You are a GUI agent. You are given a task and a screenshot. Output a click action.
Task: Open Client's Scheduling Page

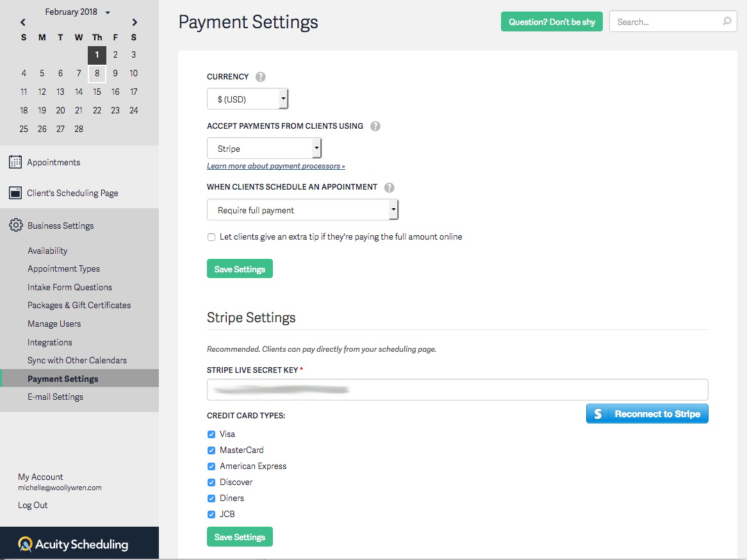point(72,193)
